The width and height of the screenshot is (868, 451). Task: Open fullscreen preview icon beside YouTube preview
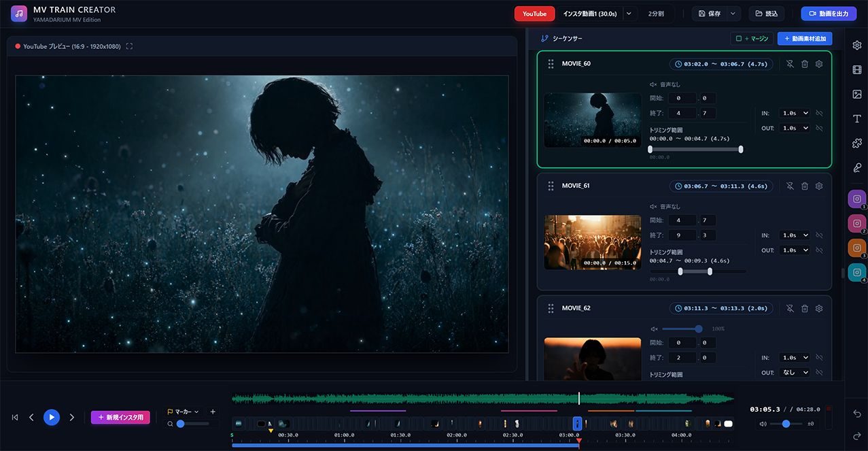click(130, 46)
